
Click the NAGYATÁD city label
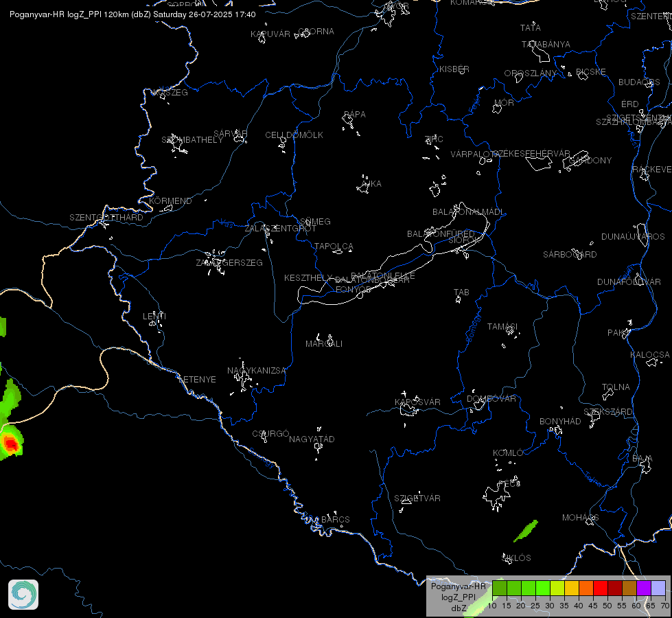(312, 439)
